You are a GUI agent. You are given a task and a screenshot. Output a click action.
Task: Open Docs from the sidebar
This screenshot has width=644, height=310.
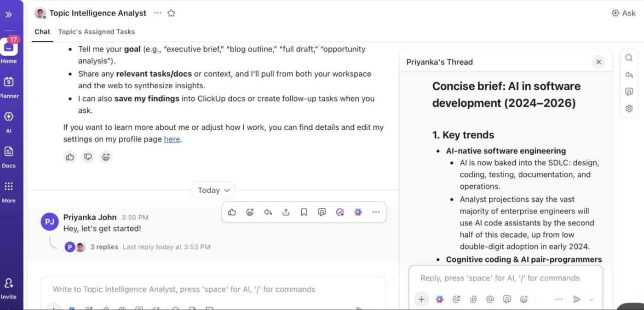pos(9,156)
